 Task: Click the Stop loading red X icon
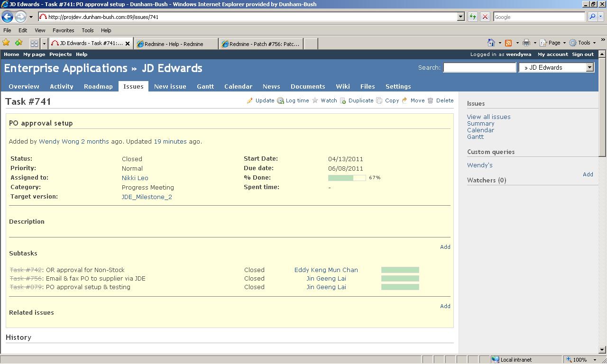point(485,17)
